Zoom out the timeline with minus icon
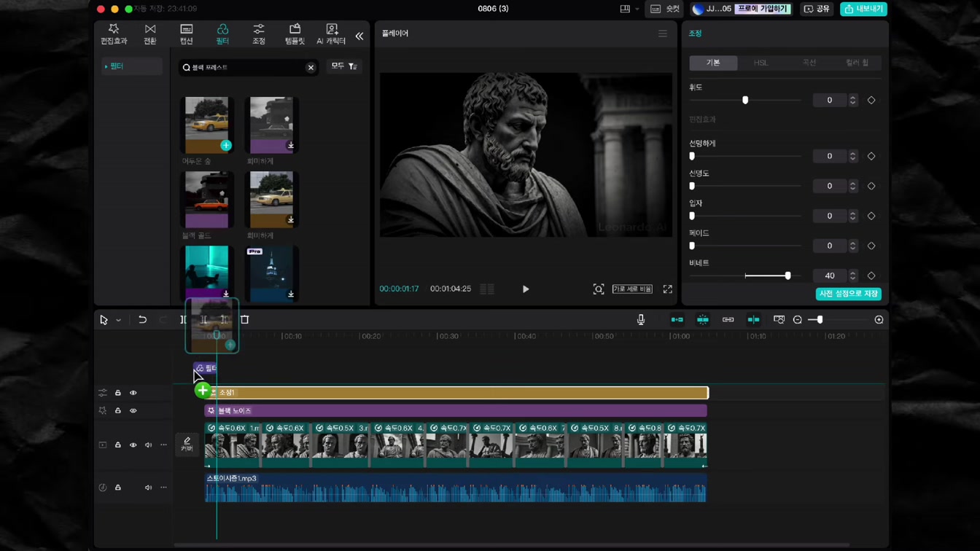 pos(798,320)
